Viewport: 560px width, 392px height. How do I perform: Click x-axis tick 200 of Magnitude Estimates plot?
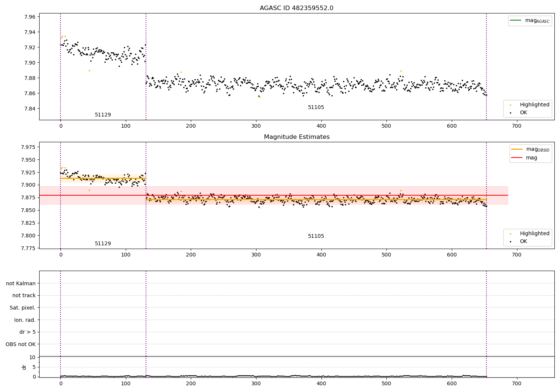[191, 255]
